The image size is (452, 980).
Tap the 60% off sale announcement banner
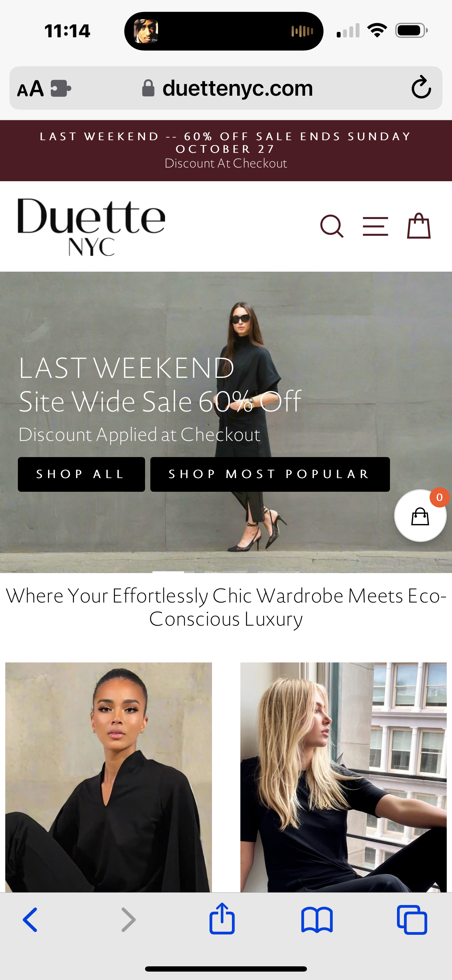226,150
